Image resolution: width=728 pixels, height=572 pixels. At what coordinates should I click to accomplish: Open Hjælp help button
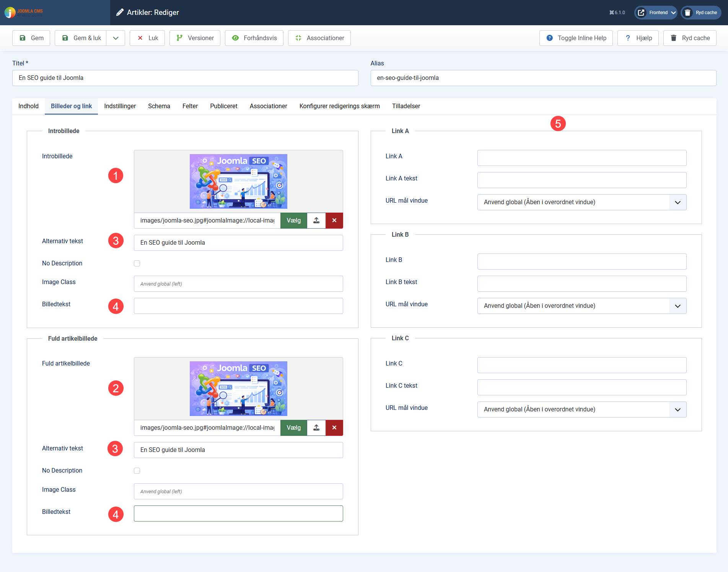point(638,38)
